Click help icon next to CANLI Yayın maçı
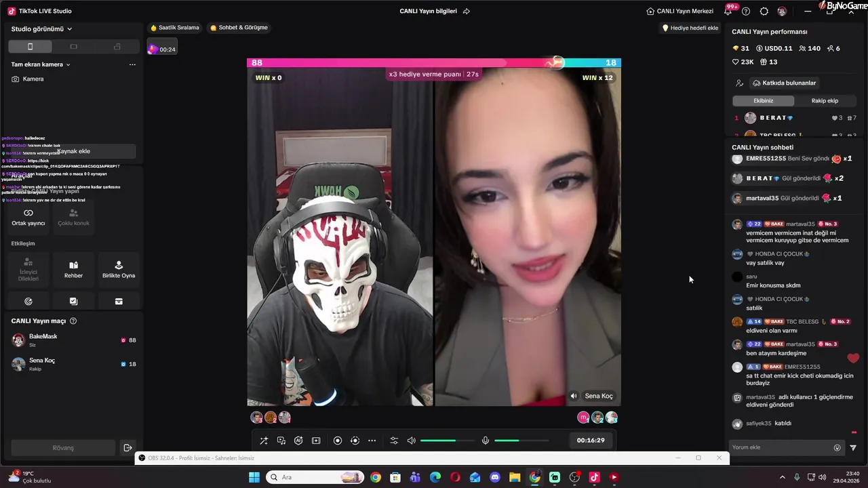This screenshot has height=488, width=868. pos(73,321)
